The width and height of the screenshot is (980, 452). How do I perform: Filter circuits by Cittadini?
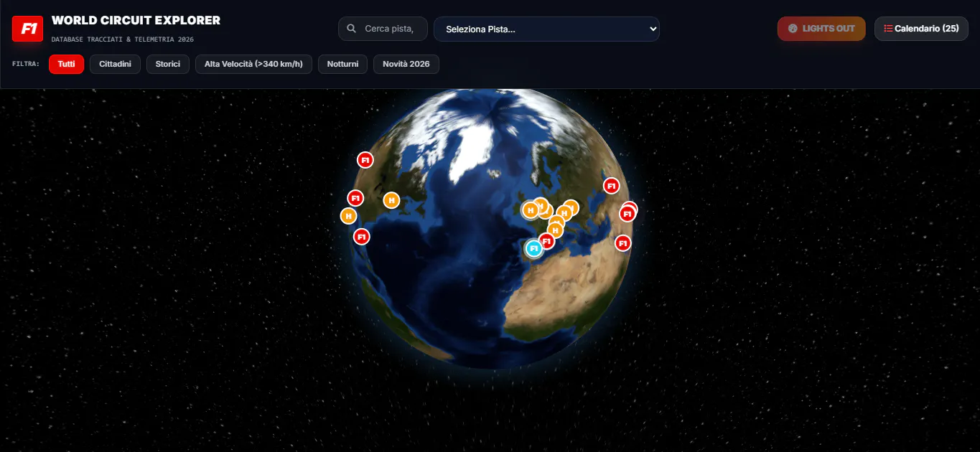pos(115,64)
